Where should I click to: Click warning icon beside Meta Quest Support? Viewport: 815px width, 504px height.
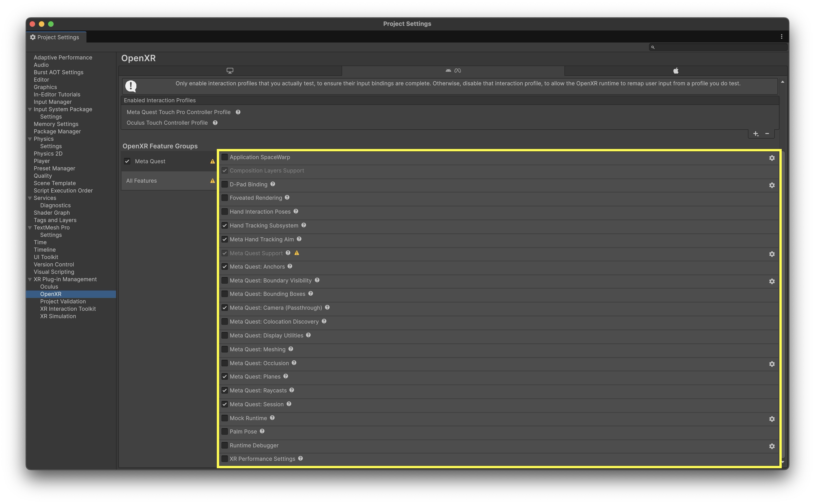(297, 253)
